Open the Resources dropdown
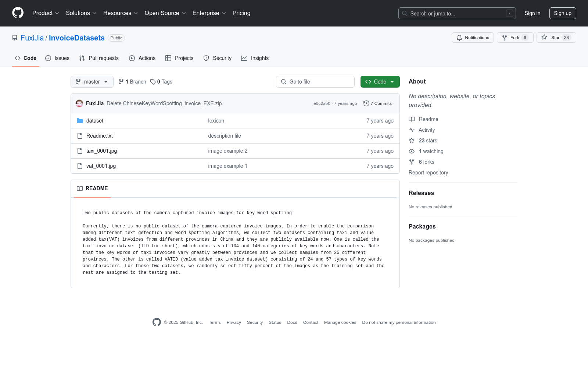This screenshot has width=588, height=368. pyautogui.click(x=121, y=13)
